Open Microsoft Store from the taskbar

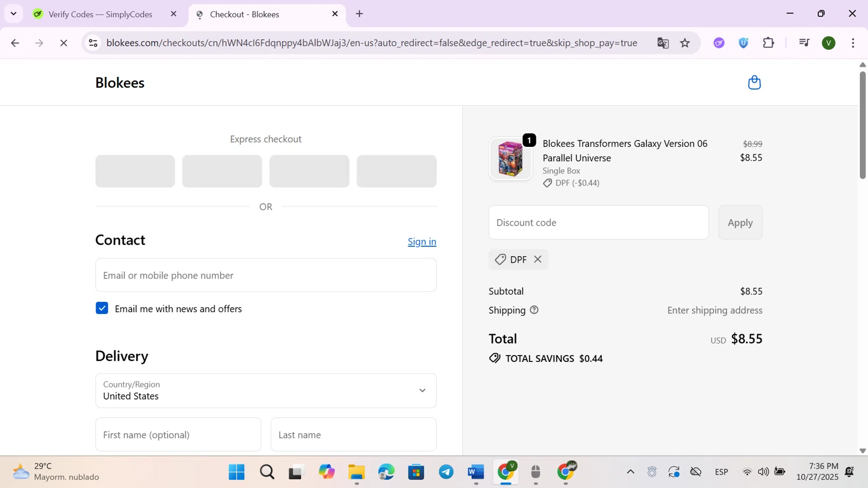(x=417, y=472)
